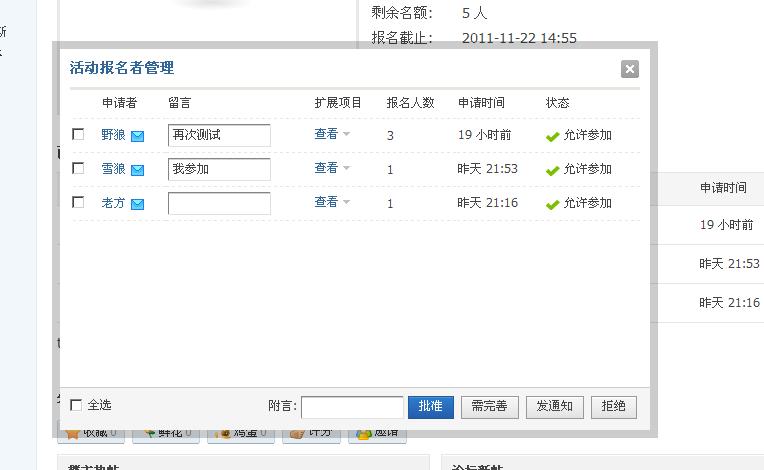Visit 雪狼 user profile link
This screenshot has width=764, height=470.
[x=114, y=169]
